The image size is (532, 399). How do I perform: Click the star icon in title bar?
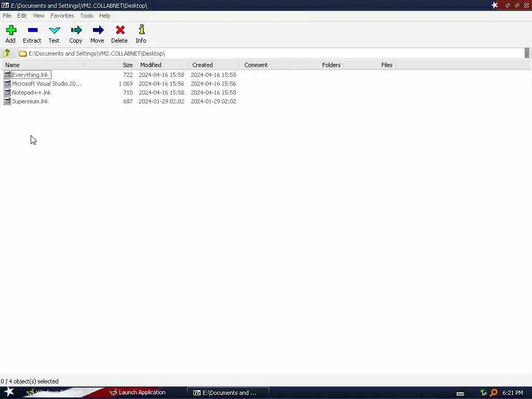[x=495, y=5]
